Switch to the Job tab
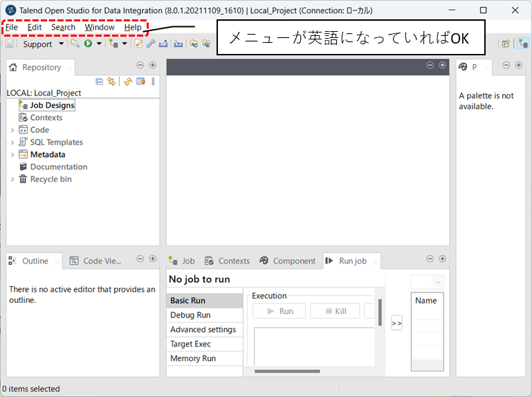The image size is (532, 397). (x=182, y=261)
